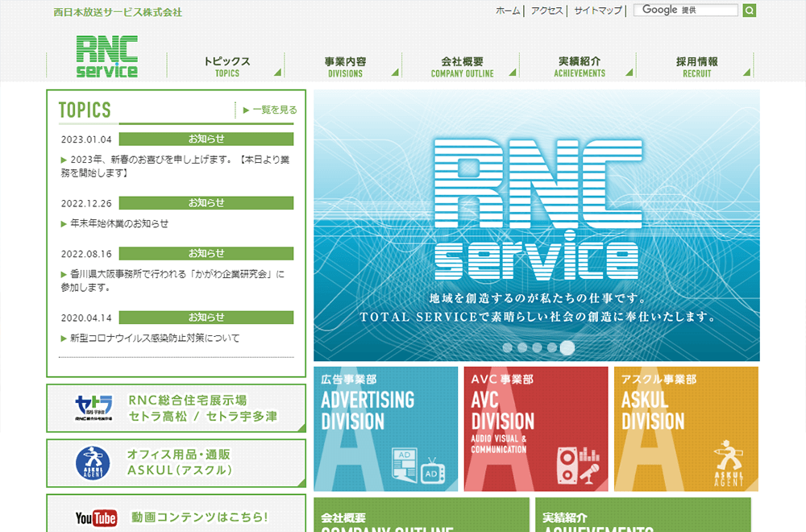Click the お知らせ tag dated 2023.01.04

tap(206, 139)
